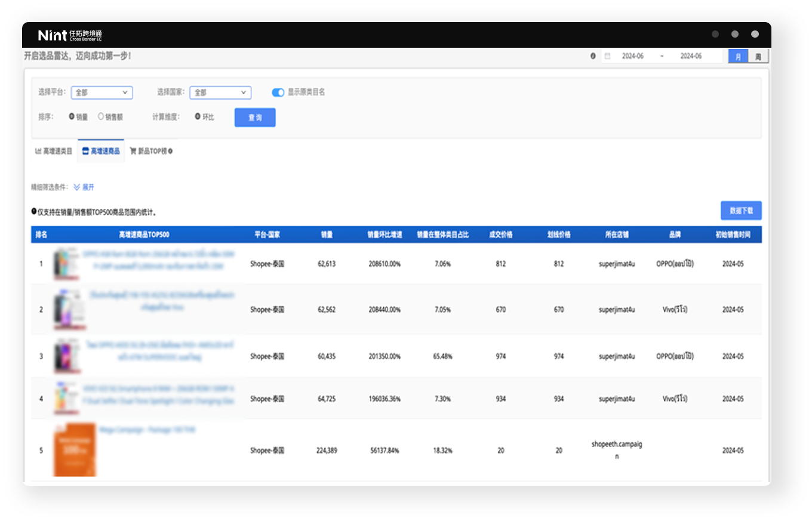Click the bar chart icon of 高增速类目 tab

click(38, 152)
